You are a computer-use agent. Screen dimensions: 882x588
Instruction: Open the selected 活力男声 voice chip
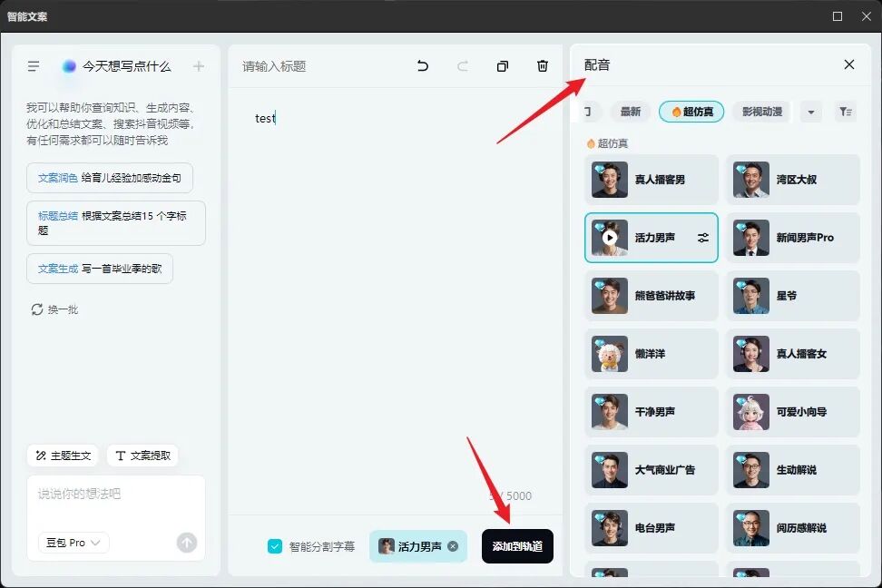tap(417, 546)
